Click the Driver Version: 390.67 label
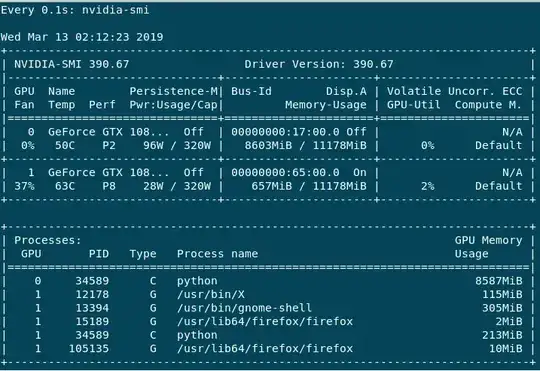Image resolution: width=540 pixels, height=371 pixels. pyautogui.click(x=319, y=64)
